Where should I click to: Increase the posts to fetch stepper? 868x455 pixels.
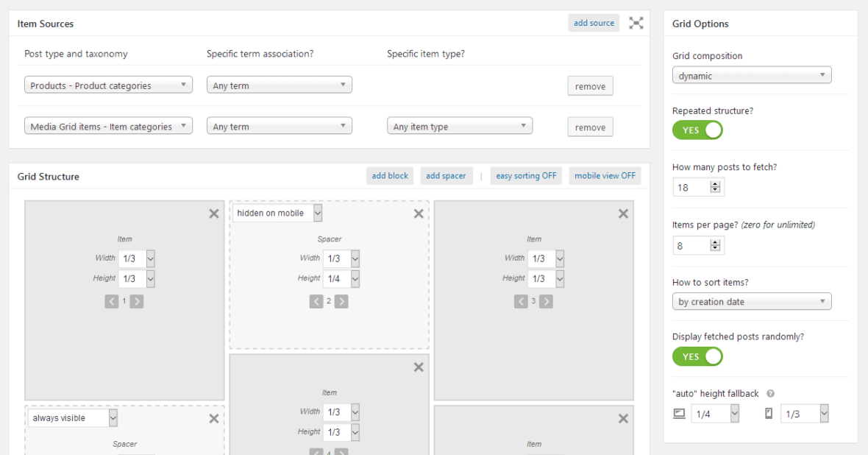[715, 184]
